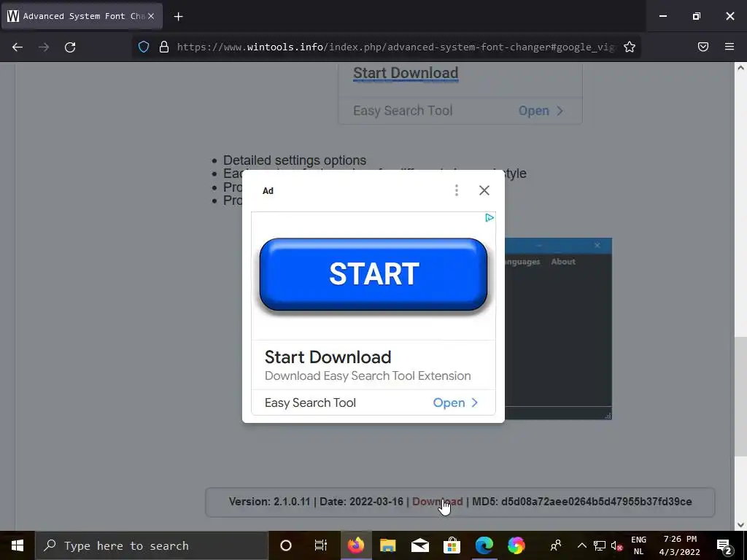Show hidden system tray icons
The image size is (747, 560).
(x=581, y=545)
